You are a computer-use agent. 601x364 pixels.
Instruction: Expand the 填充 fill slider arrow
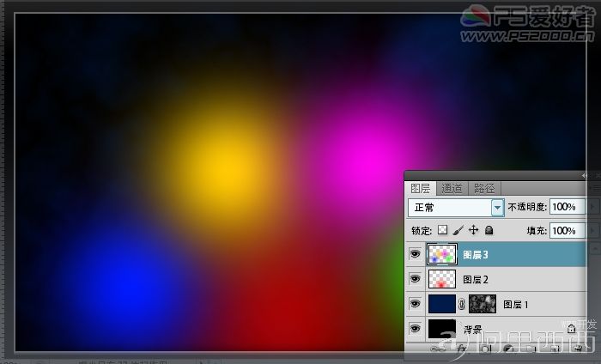[x=592, y=231]
